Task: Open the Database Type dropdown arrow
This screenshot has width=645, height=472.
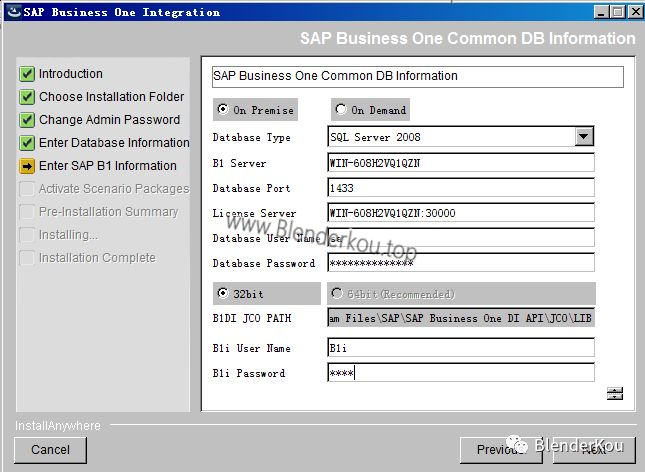Action: pyautogui.click(x=584, y=136)
